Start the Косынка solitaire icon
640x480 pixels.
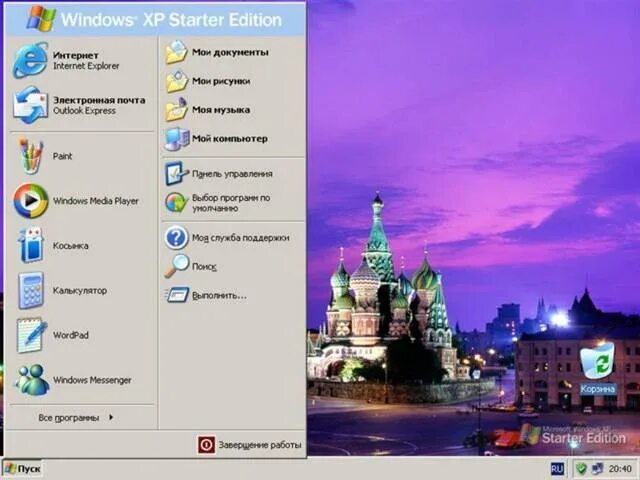(x=31, y=245)
